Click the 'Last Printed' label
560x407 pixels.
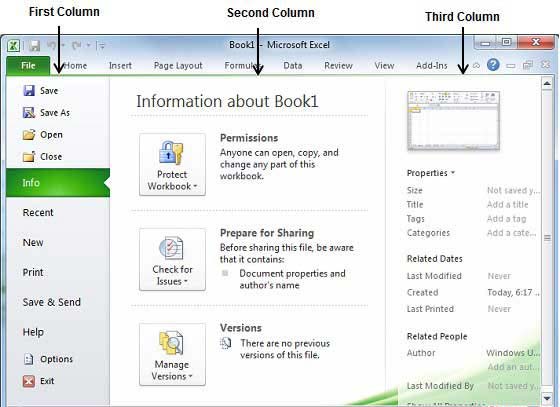click(x=430, y=309)
